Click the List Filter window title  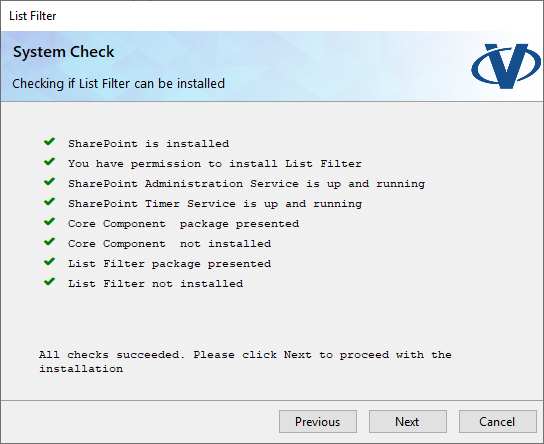point(33,16)
